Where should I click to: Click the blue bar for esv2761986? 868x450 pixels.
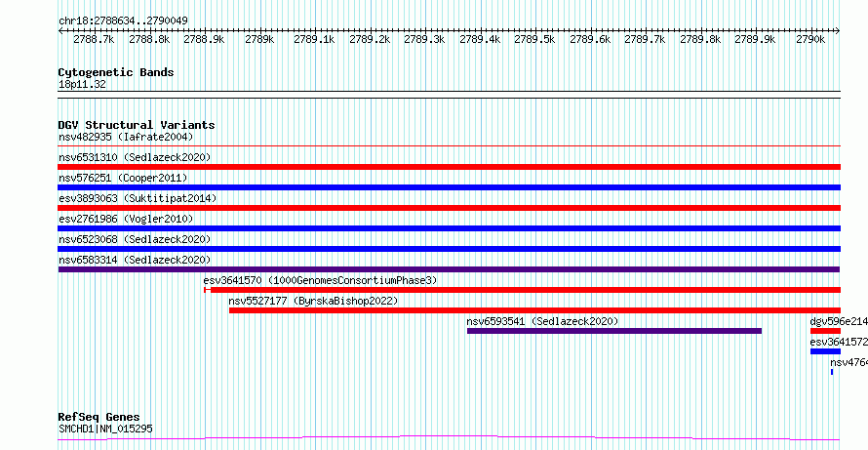pos(450,228)
